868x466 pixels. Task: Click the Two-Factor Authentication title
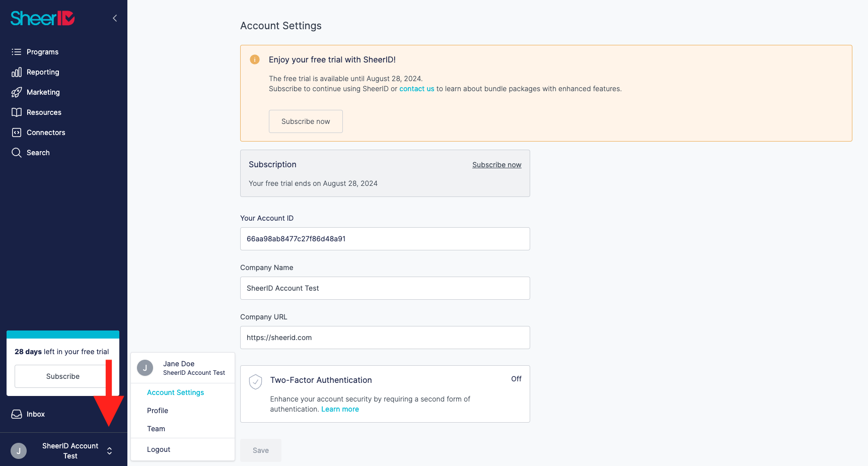tap(321, 380)
